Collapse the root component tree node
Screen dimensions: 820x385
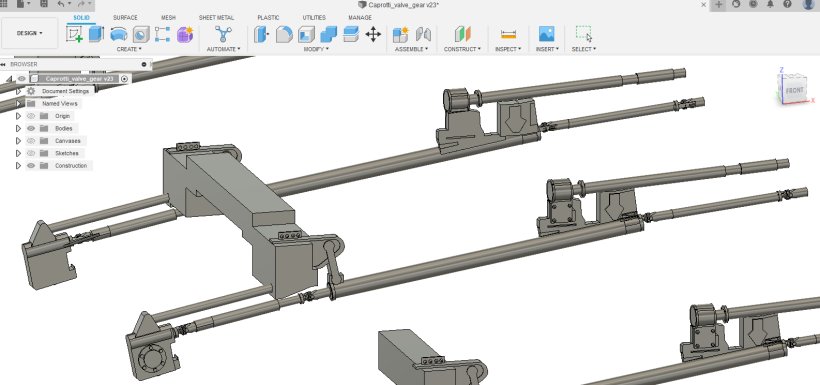coord(8,79)
